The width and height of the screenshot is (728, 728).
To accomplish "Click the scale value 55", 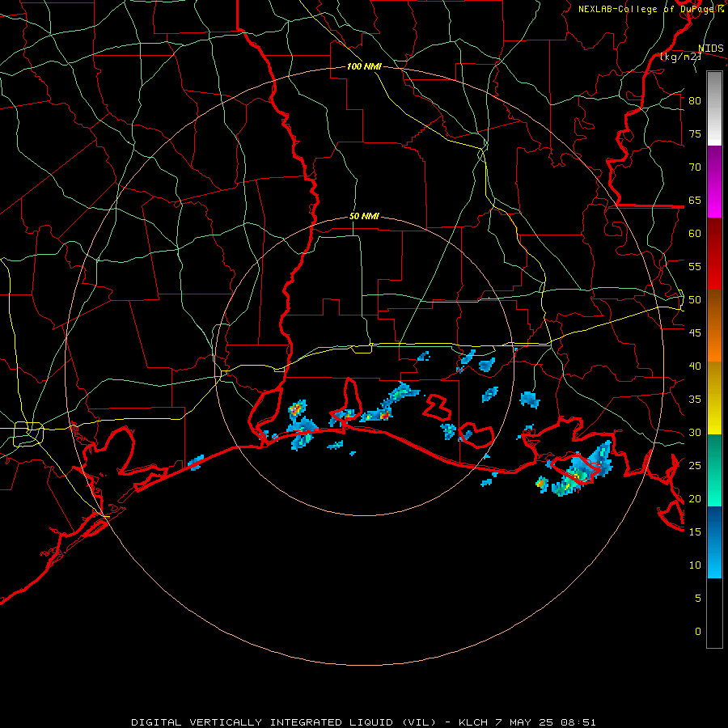I will (695, 266).
